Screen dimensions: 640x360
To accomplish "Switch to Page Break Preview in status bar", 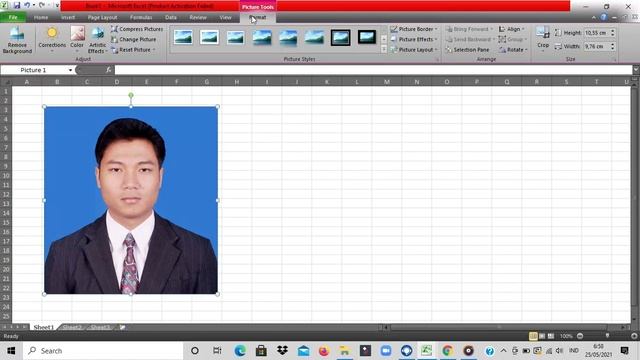I will [551, 336].
